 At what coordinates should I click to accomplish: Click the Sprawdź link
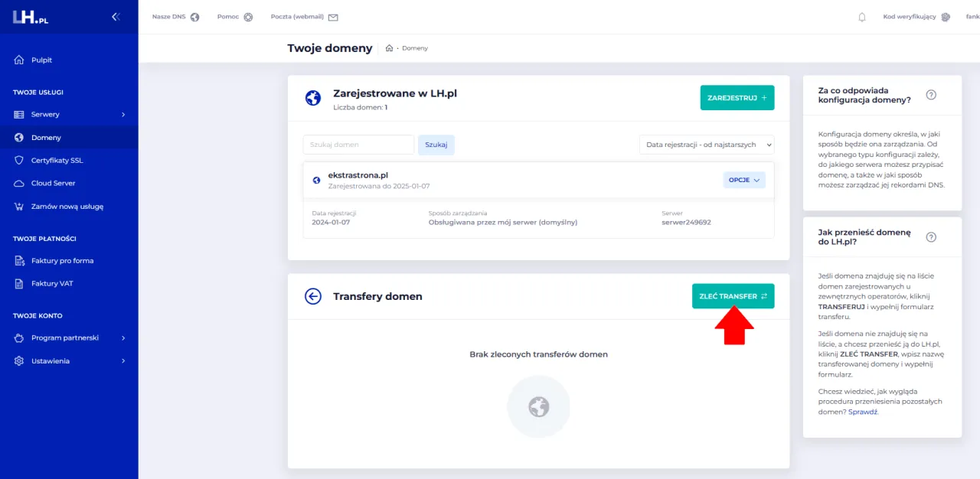863,412
